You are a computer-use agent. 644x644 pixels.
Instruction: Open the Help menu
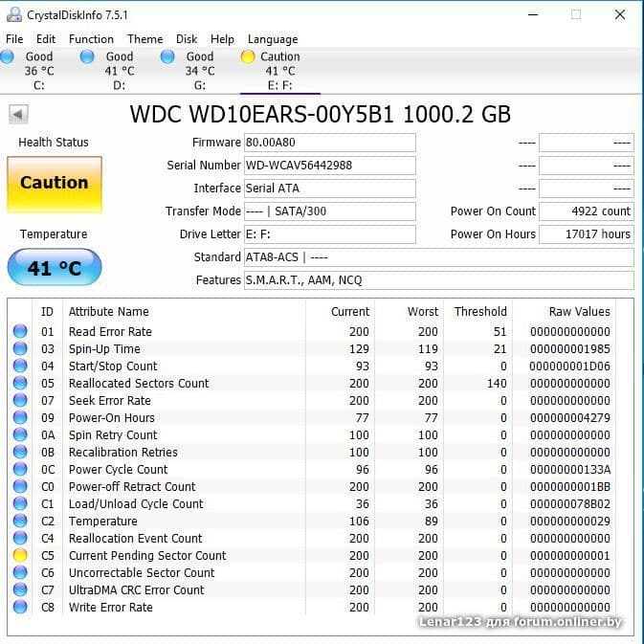tap(222, 39)
